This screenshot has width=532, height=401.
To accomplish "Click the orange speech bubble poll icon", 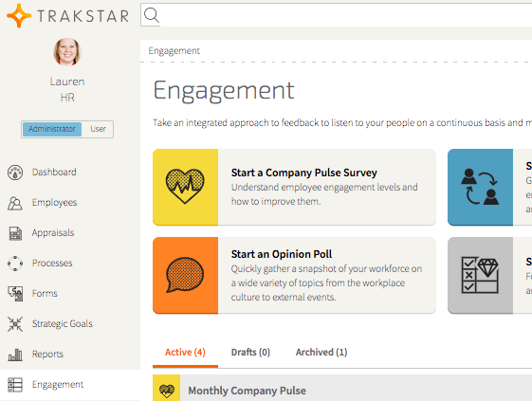I will click(x=185, y=275).
